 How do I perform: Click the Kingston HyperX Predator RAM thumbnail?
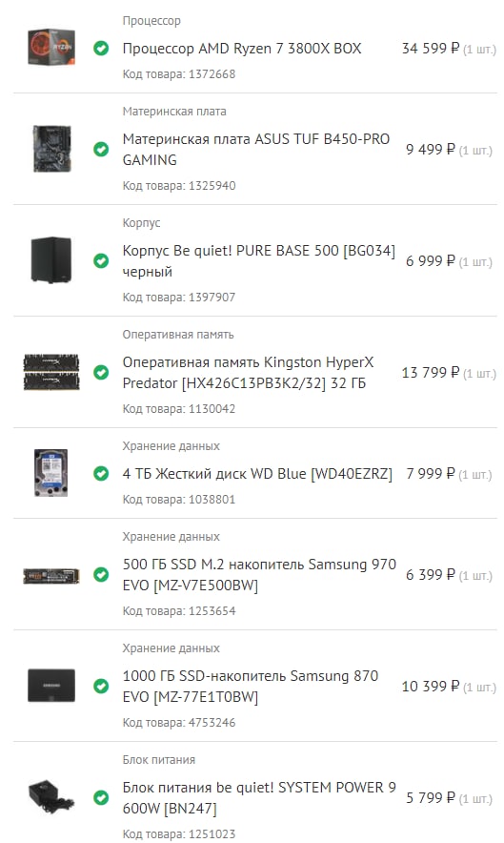[x=51, y=372]
